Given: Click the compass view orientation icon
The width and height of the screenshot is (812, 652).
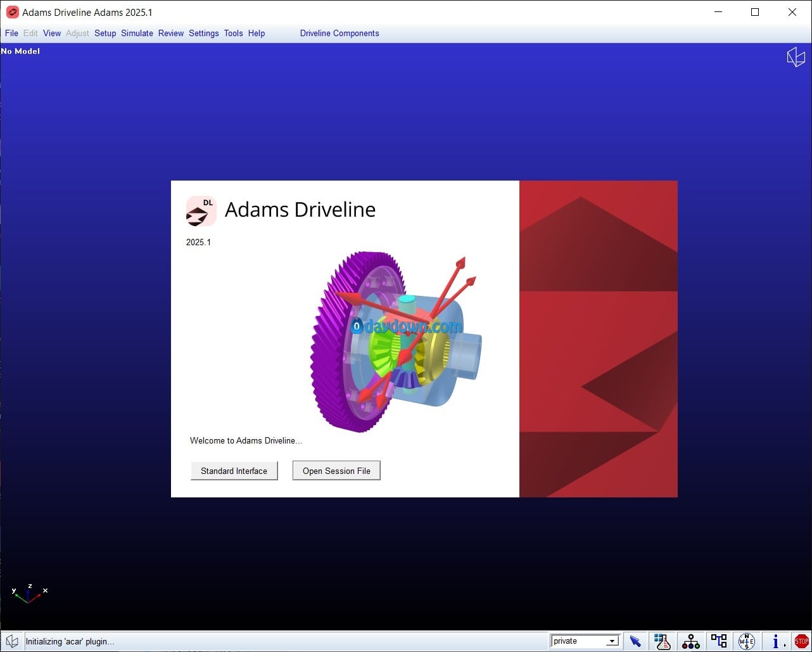Looking at the screenshot, I should 747,641.
